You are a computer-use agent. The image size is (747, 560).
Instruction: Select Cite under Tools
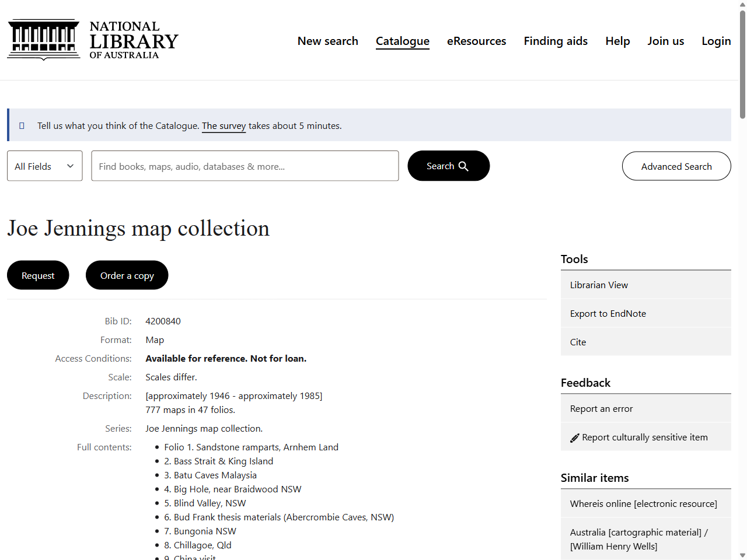point(578,342)
